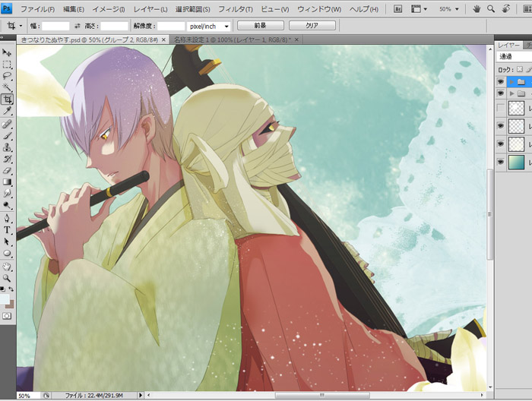Select the Move tool
Viewport: 532px width, 401px height.
click(x=6, y=52)
